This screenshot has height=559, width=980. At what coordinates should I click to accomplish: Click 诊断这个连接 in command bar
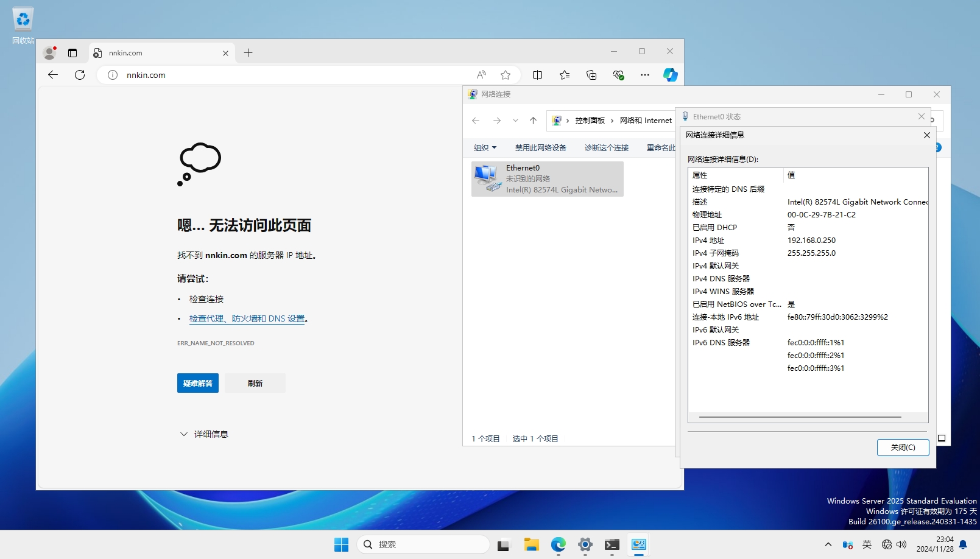coord(606,148)
